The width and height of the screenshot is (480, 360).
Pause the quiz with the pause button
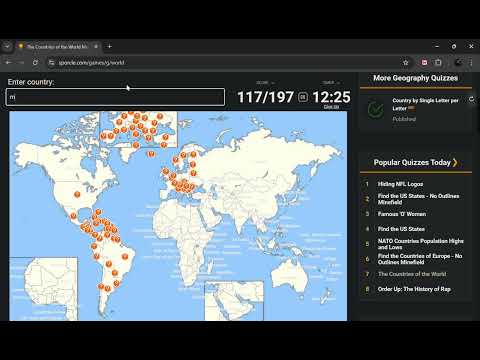coord(303,97)
